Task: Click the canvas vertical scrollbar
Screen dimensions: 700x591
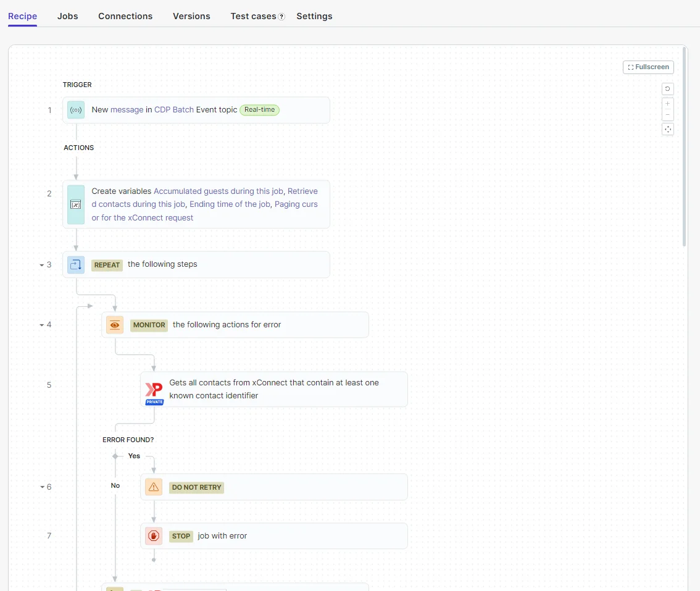Action: (684, 146)
